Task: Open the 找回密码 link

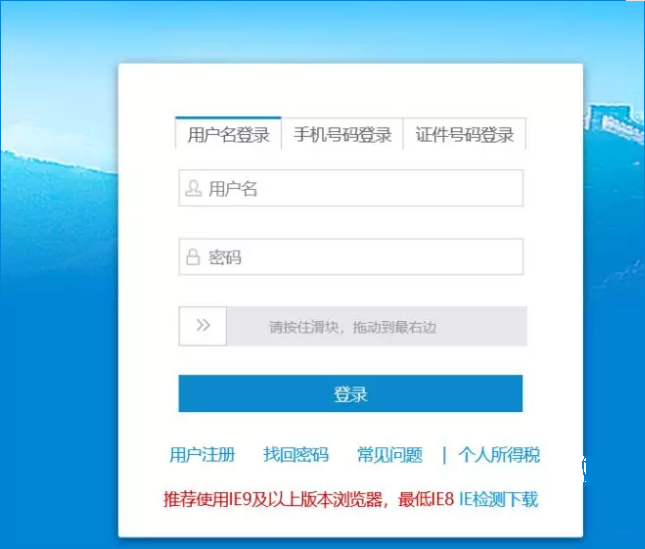Action: click(296, 455)
